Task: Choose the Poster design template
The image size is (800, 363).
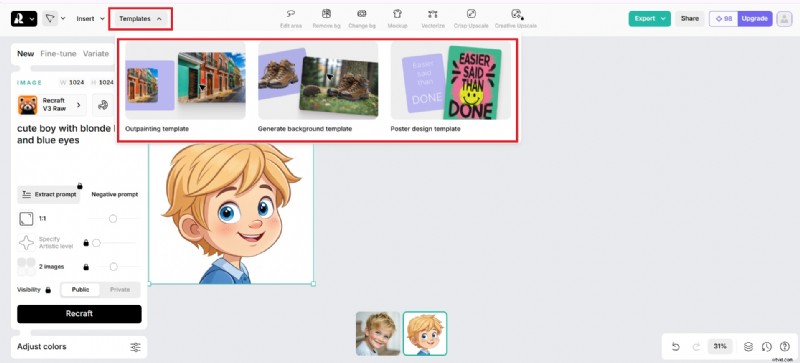Action: (x=451, y=87)
